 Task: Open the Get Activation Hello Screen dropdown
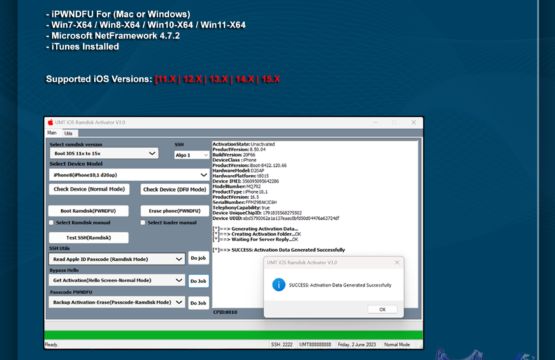coord(117,280)
